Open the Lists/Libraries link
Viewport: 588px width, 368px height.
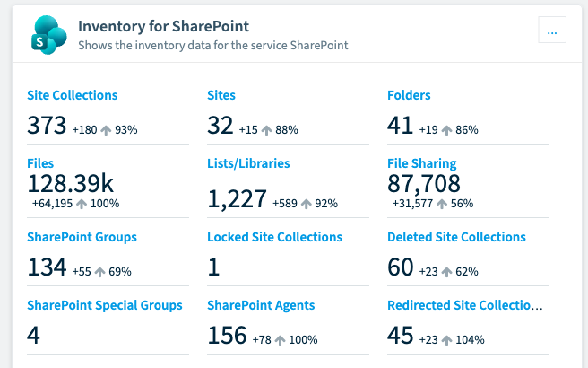248,163
